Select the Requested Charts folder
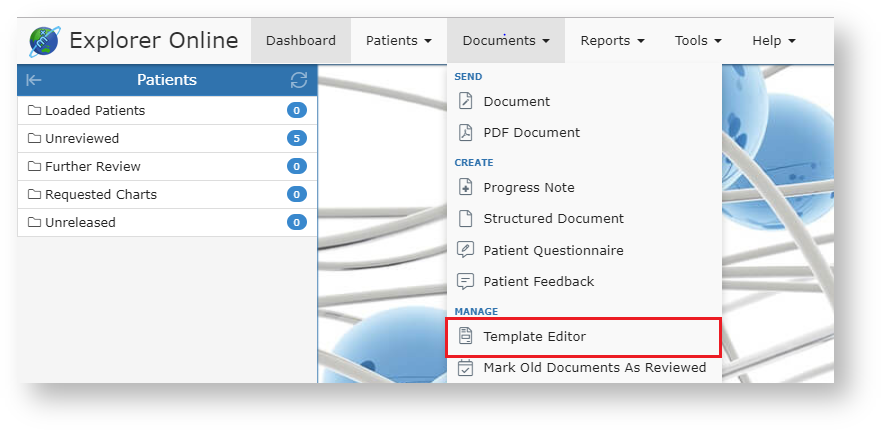Image resolution: width=882 pixels, height=431 pixels. (100, 194)
